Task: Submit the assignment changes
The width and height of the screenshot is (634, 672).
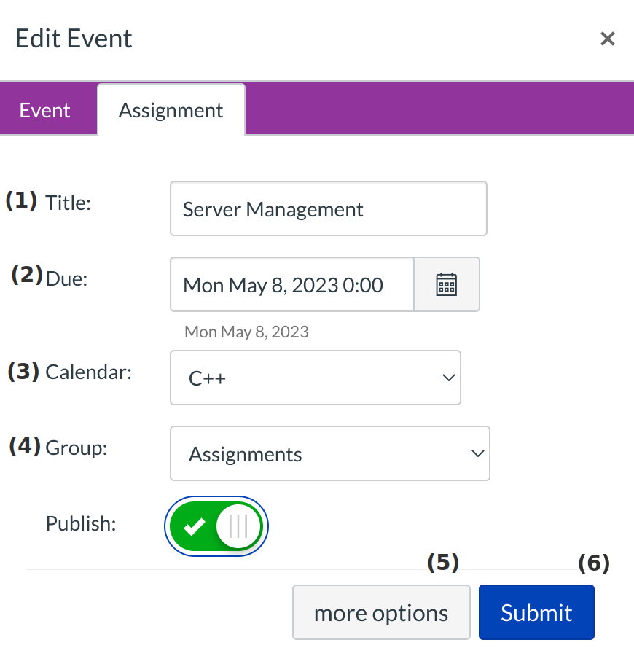Action: pyautogui.click(x=536, y=613)
